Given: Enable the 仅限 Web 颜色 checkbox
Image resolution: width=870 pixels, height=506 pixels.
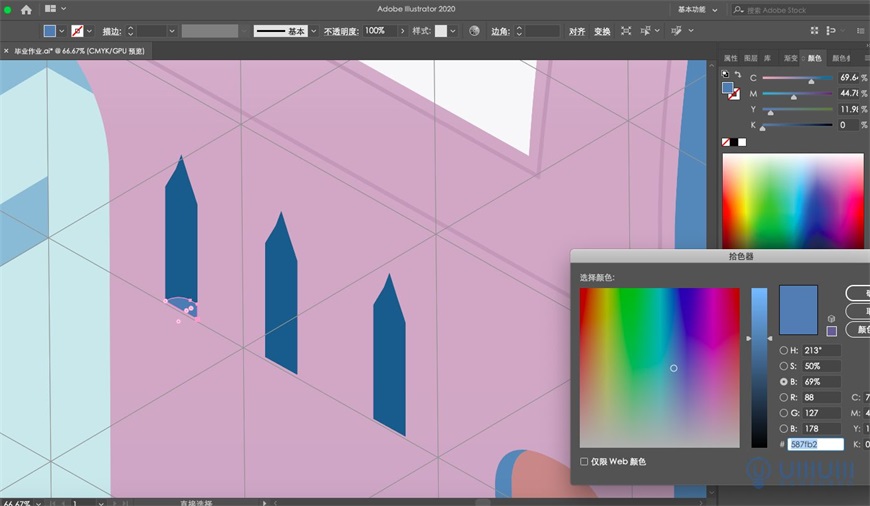Looking at the screenshot, I should 584,462.
